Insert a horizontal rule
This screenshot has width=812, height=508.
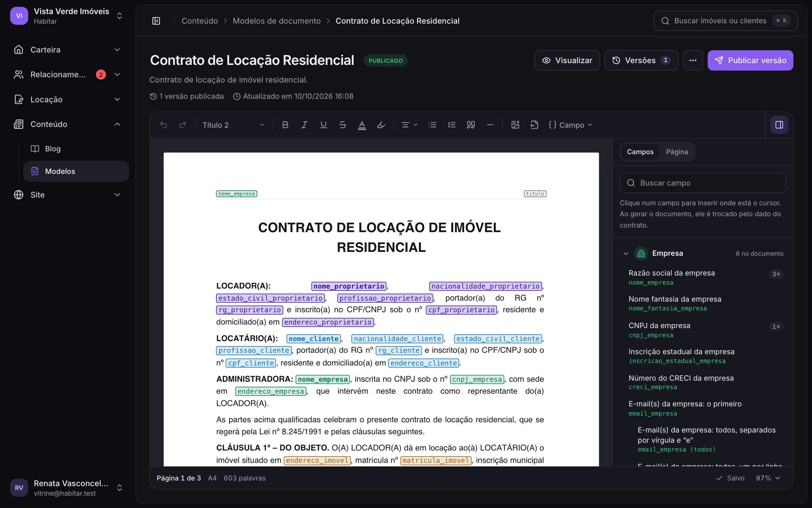click(x=490, y=125)
